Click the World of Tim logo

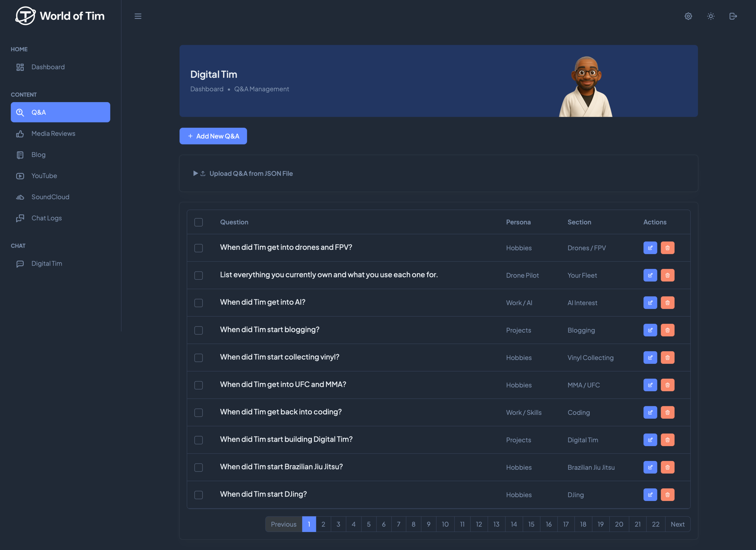[x=60, y=16]
